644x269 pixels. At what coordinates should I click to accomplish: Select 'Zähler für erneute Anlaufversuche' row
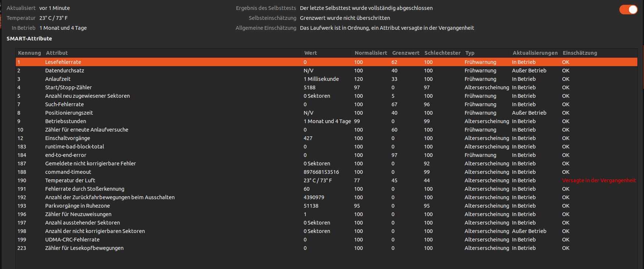(x=326, y=130)
